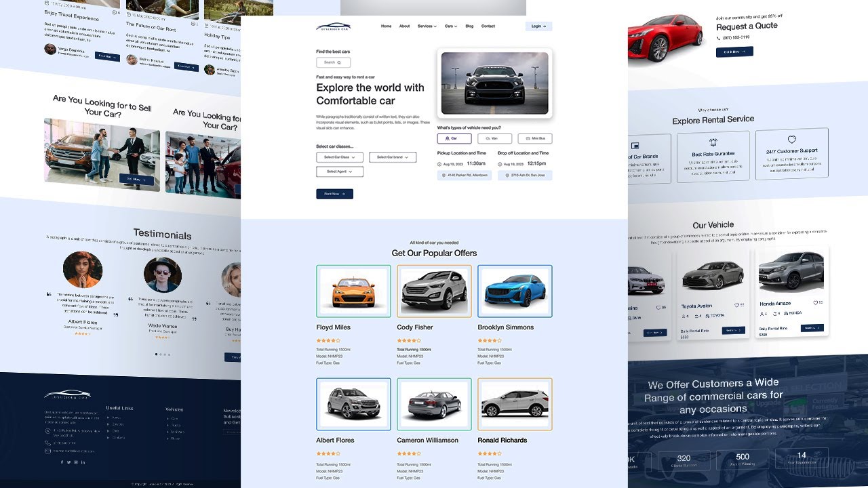
Task: Click the Toyota Avalon car image
Action: 713,277
